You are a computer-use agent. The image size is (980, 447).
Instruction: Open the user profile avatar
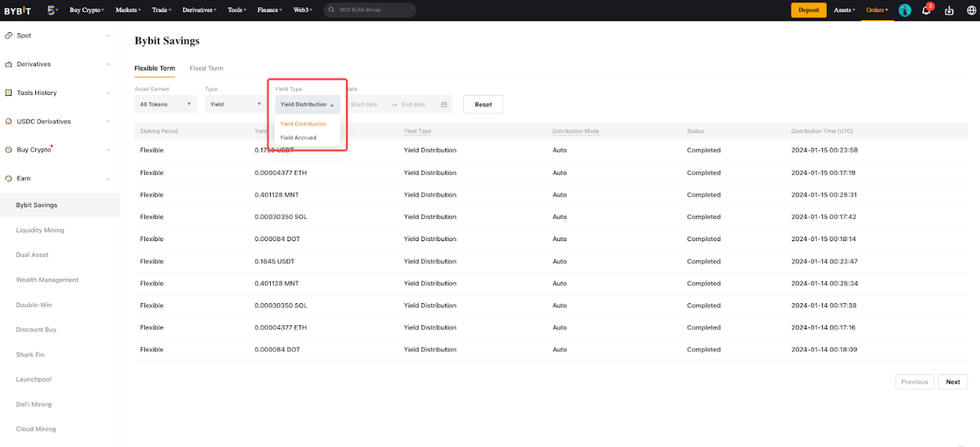click(x=904, y=10)
